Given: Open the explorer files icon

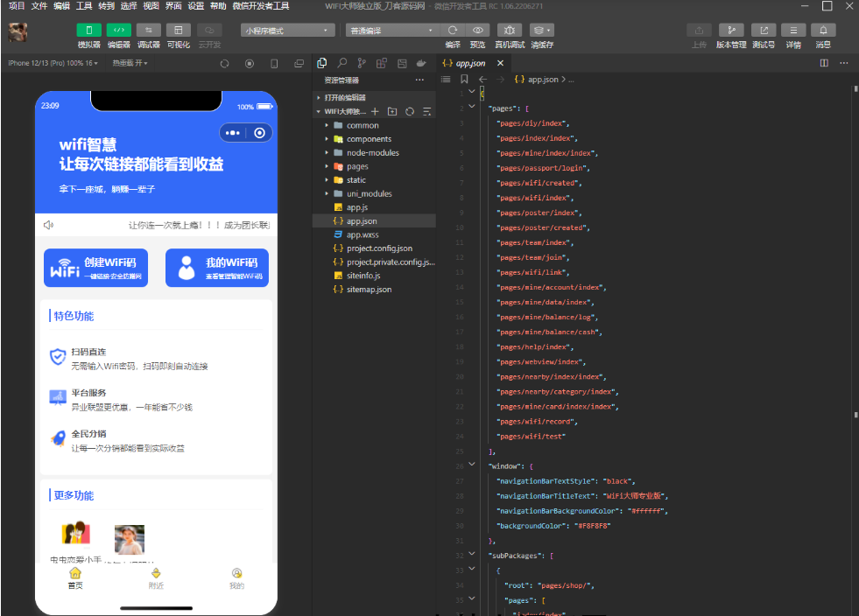Looking at the screenshot, I should pyautogui.click(x=322, y=63).
